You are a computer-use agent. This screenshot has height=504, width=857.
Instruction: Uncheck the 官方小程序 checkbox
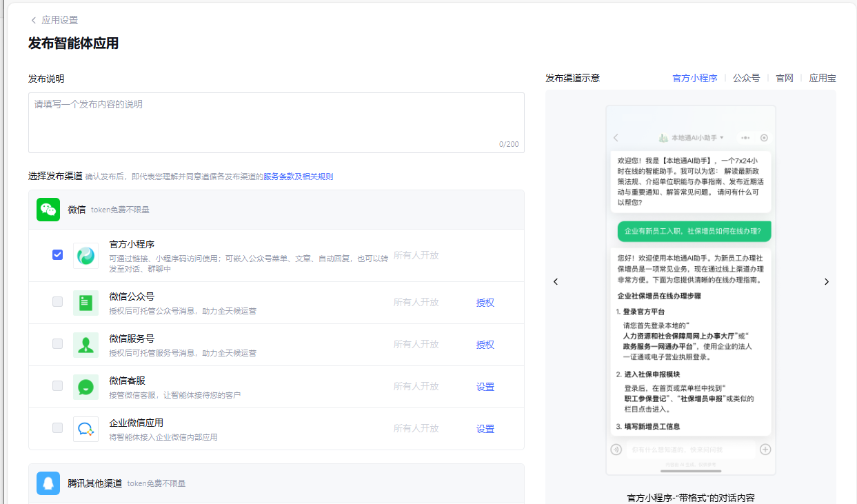(x=58, y=255)
